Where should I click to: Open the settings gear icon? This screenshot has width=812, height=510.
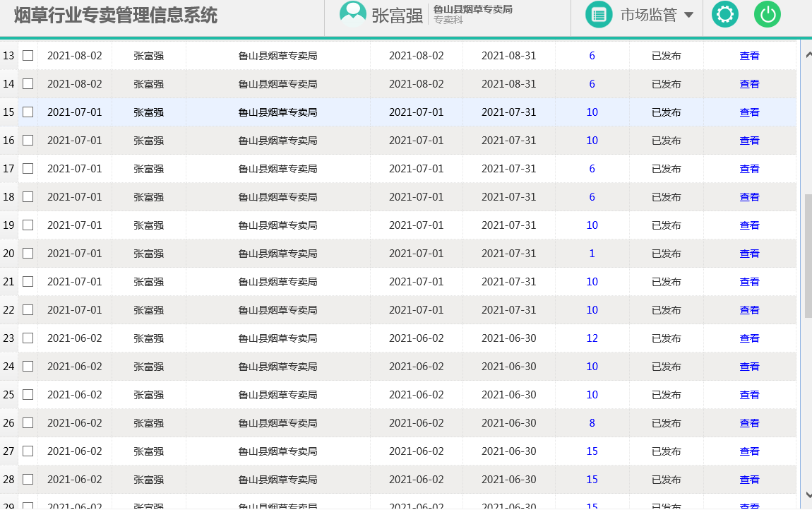(725, 15)
